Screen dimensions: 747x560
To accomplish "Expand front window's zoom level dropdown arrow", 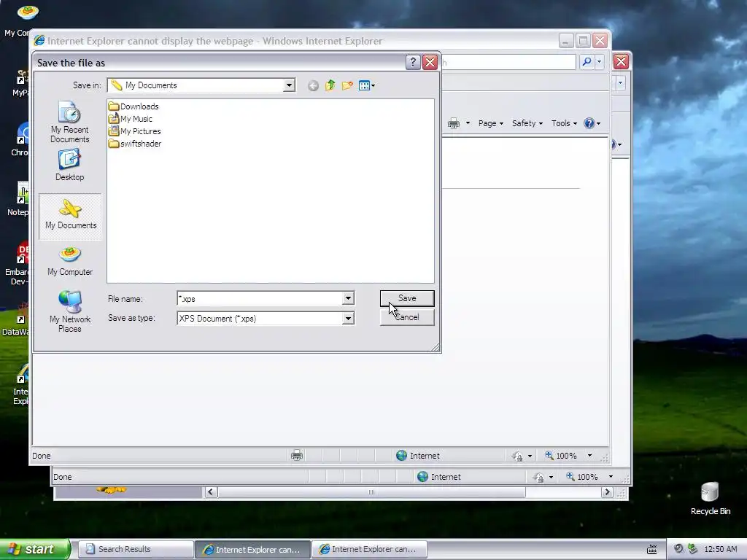I will [x=589, y=456].
